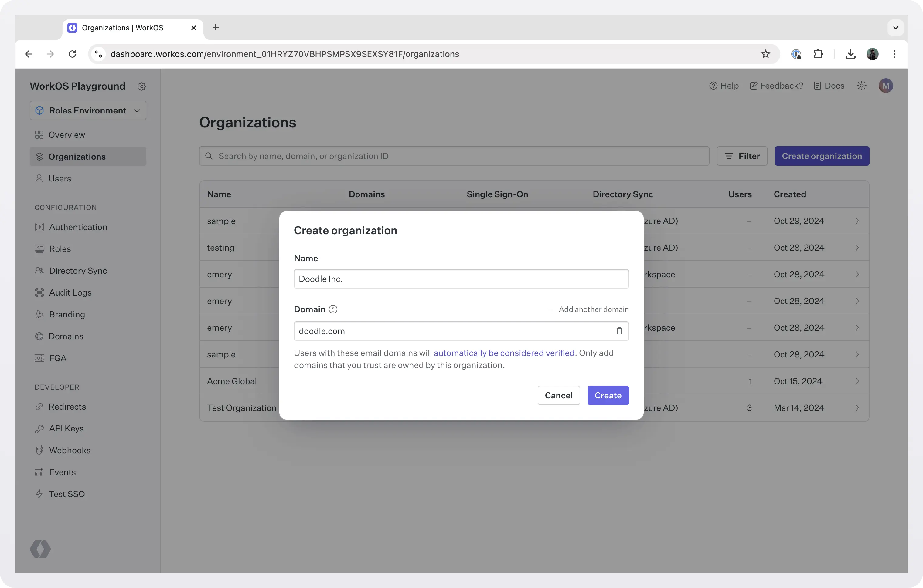Click the Domain field containing doodle.com
Image resolution: width=923 pixels, height=588 pixels.
click(x=461, y=331)
